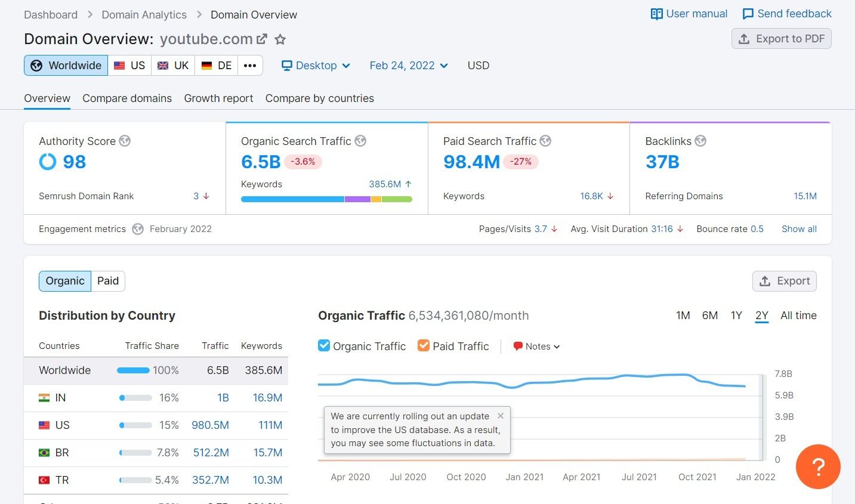Close the US database update notice

[x=501, y=416]
